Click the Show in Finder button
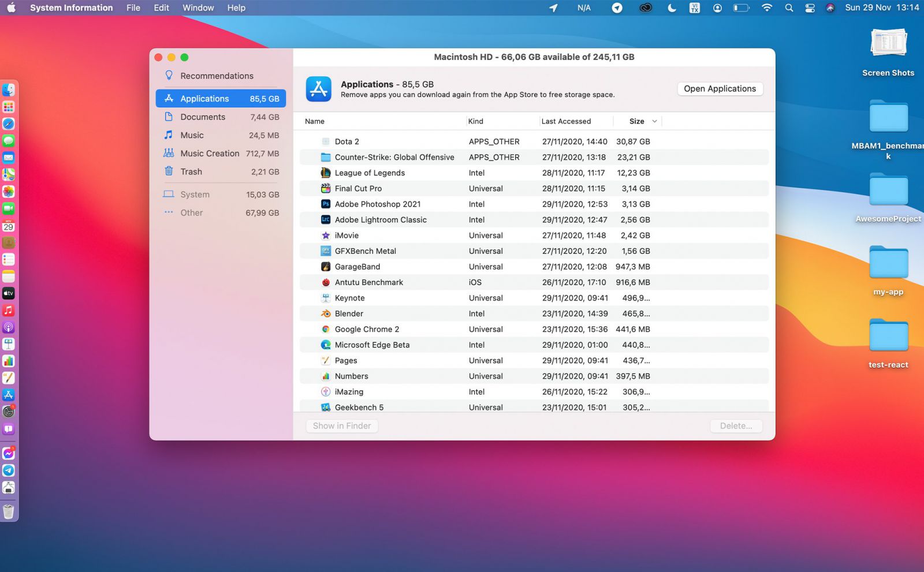The image size is (924, 572). pyautogui.click(x=342, y=426)
